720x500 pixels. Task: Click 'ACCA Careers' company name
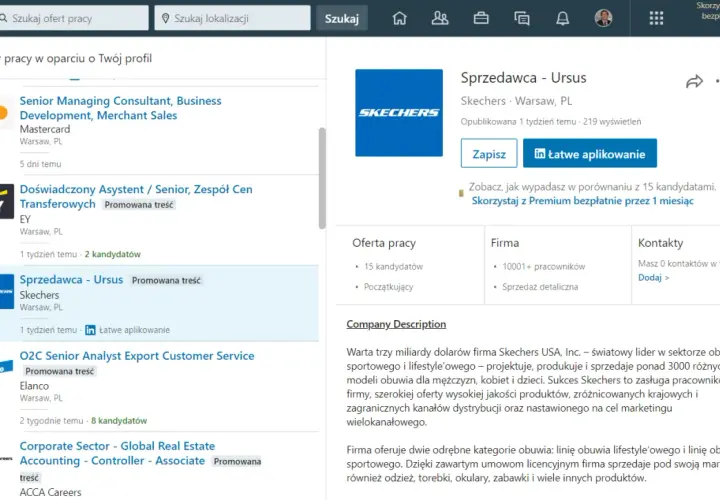point(51,492)
